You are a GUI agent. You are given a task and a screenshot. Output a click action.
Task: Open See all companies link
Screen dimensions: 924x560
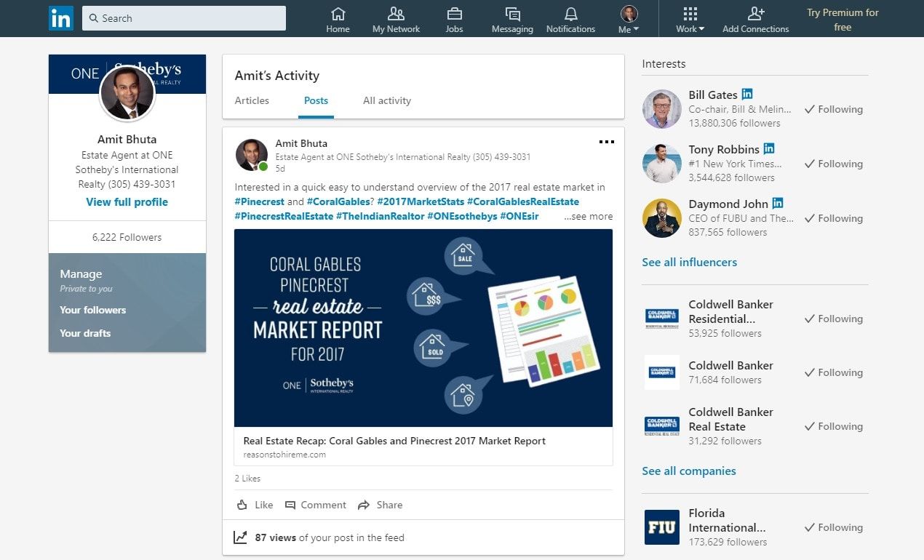[x=689, y=471]
